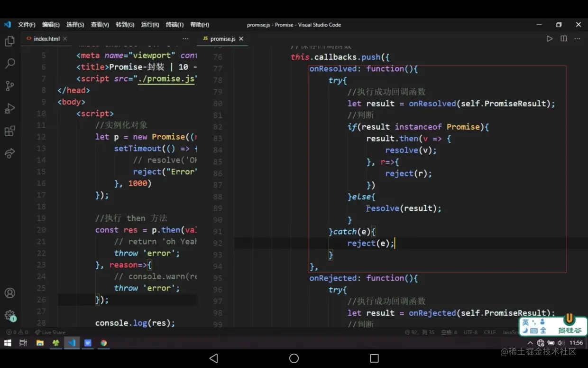Screen dimensions: 588x368
Task: Click 'if(result instanceof Promise){' line
Action: tap(418, 127)
